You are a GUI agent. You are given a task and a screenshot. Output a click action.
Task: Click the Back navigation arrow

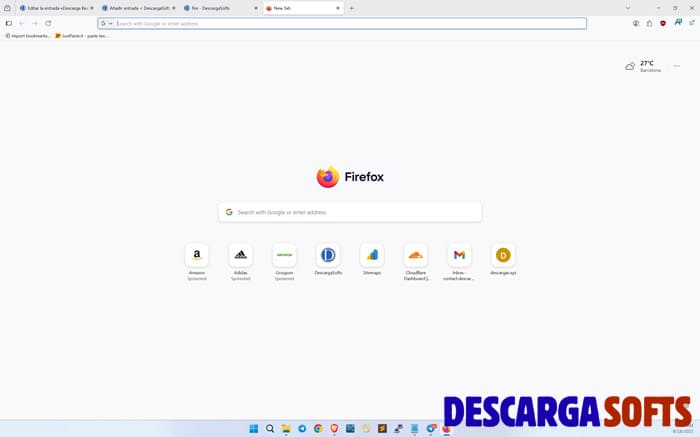pyautogui.click(x=21, y=23)
